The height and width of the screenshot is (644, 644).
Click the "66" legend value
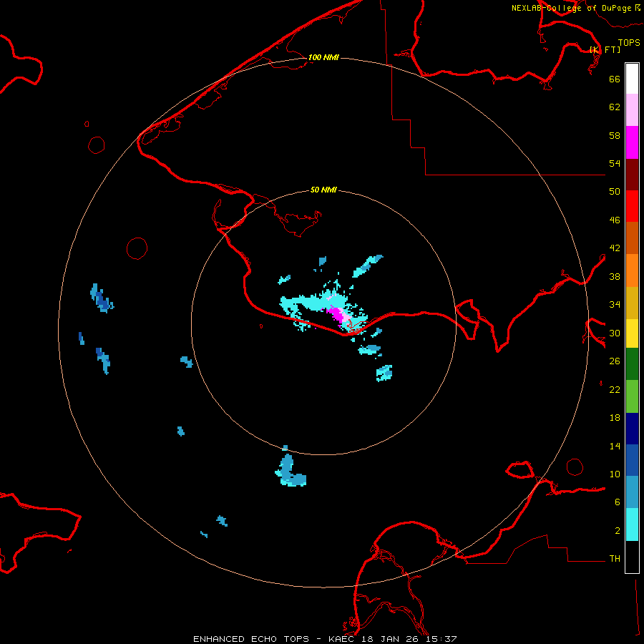tap(615, 79)
